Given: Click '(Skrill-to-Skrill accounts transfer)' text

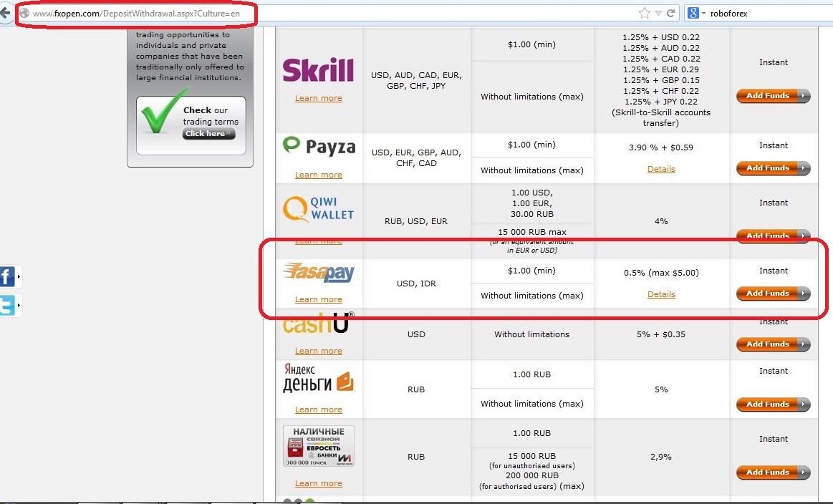Looking at the screenshot, I should pyautogui.click(x=661, y=118).
